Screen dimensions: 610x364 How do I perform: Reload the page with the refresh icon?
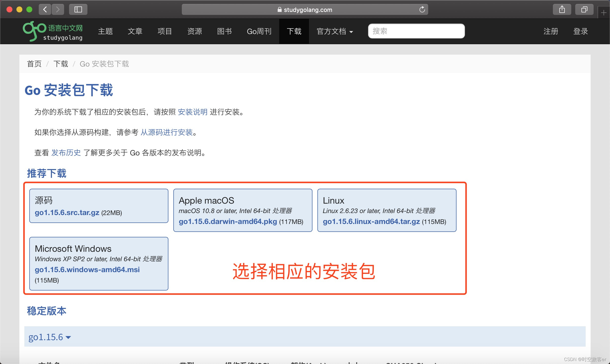point(422,10)
